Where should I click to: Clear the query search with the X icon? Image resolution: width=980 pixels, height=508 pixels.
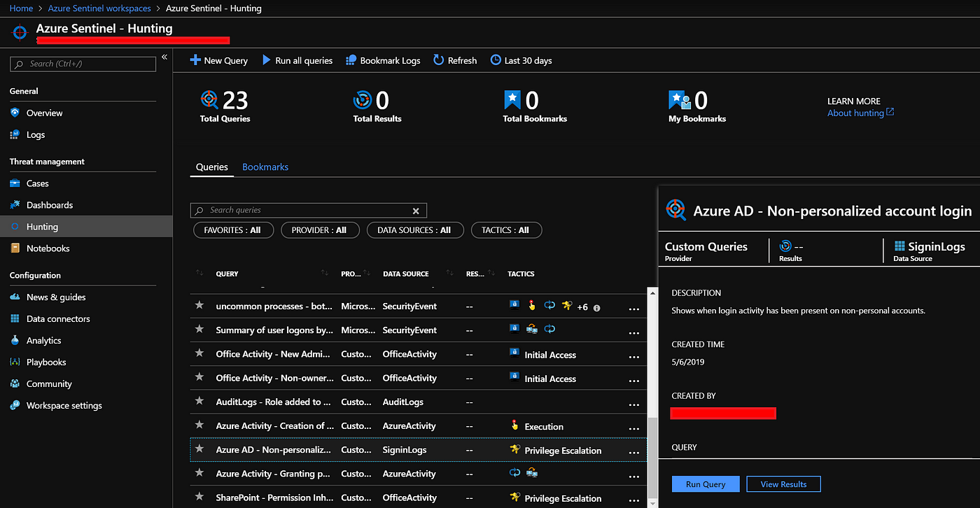[416, 210]
